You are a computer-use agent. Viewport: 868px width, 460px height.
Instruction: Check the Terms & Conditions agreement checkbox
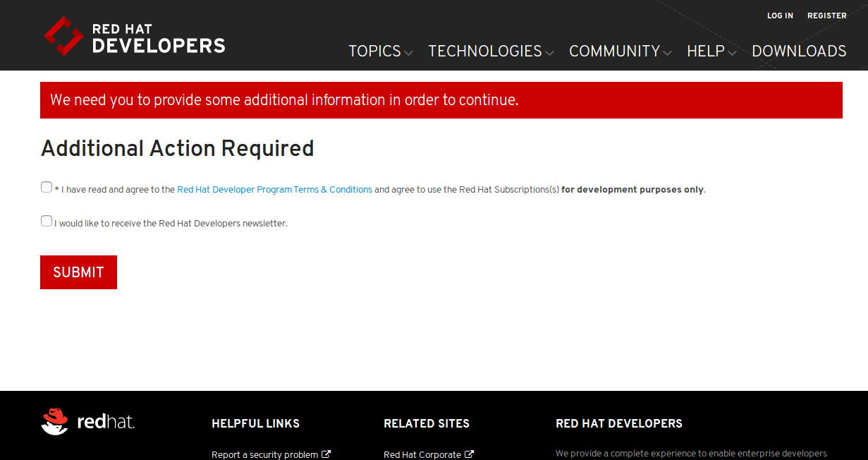(x=47, y=187)
